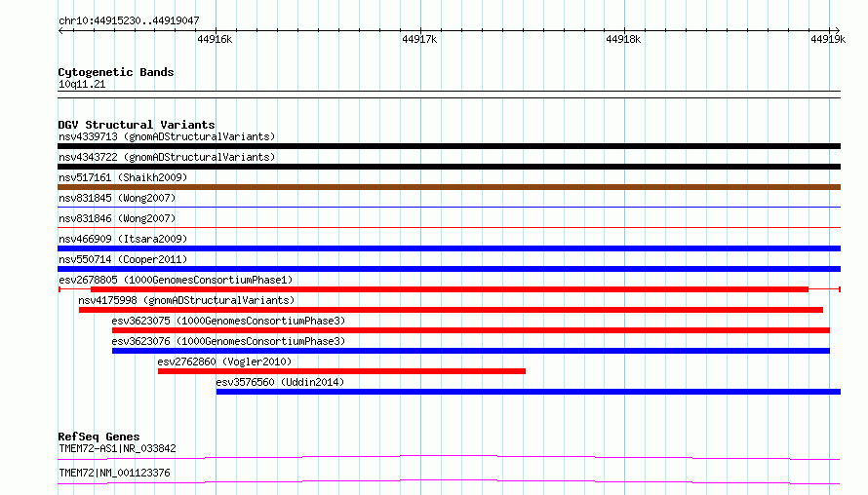Click the TMEM72-AS1|NR_033842 gene label
The width and height of the screenshot is (868, 495).
[x=117, y=448]
